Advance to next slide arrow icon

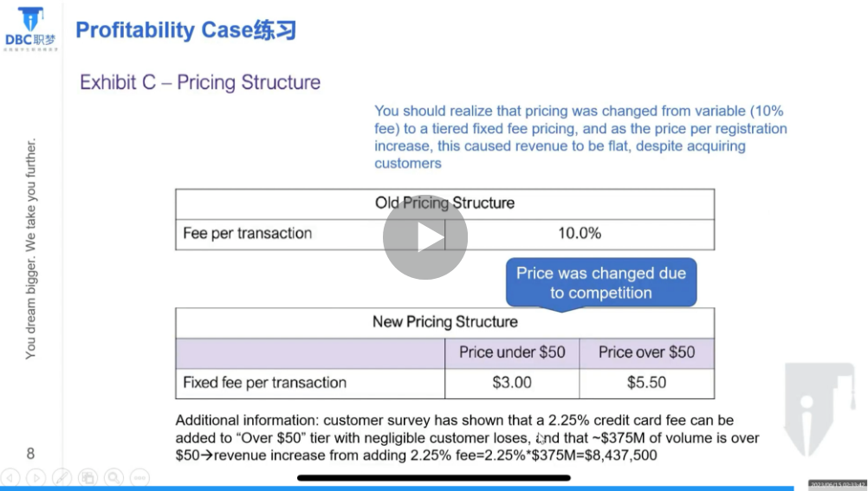pyautogui.click(x=36, y=477)
